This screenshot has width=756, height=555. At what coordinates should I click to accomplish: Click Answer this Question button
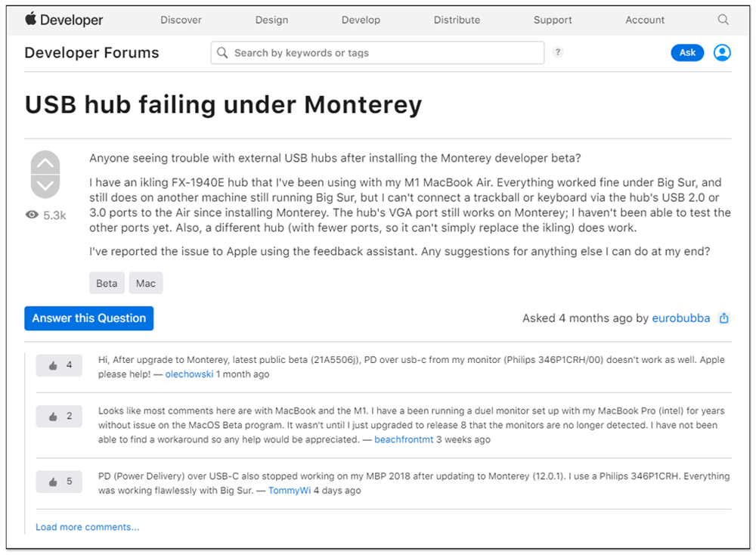88,318
